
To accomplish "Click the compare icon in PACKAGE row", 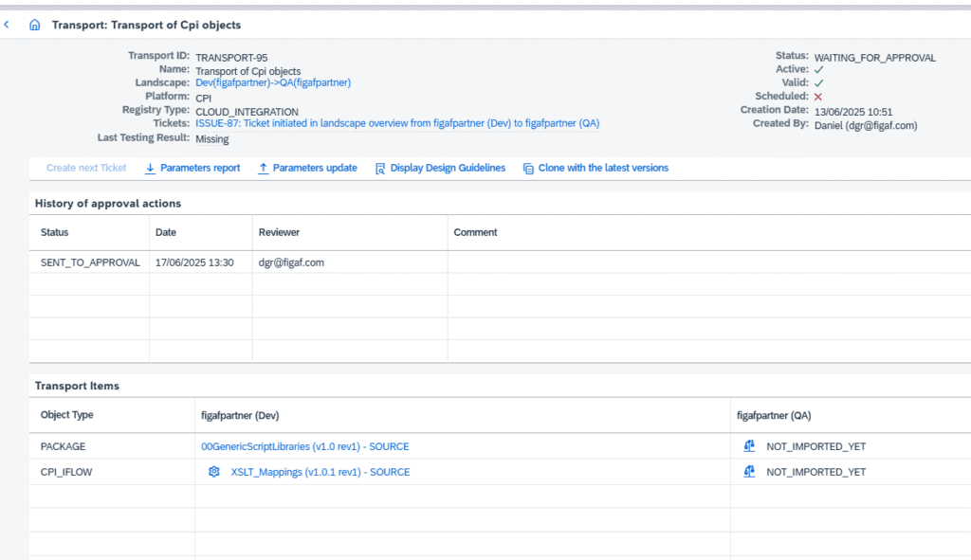I will coord(749,446).
